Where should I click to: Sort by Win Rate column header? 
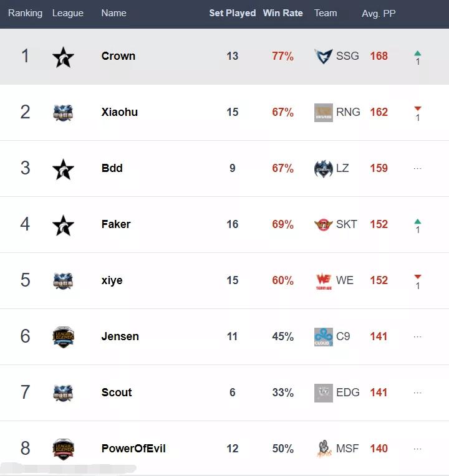[282, 13]
